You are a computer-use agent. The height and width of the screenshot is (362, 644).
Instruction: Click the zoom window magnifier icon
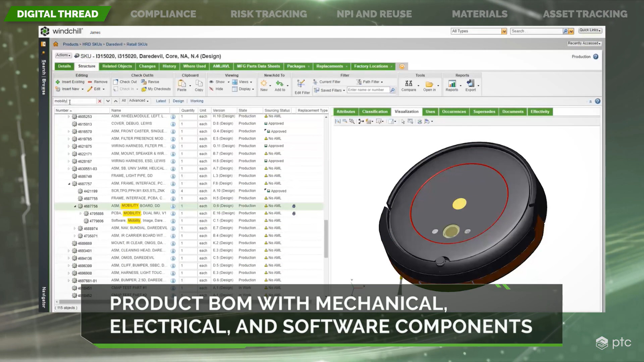coord(352,121)
